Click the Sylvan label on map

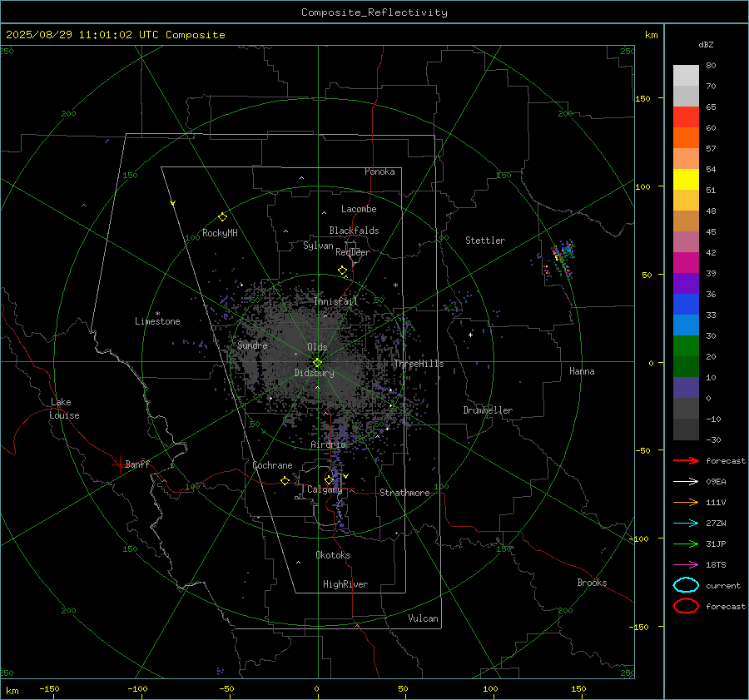pyautogui.click(x=318, y=246)
